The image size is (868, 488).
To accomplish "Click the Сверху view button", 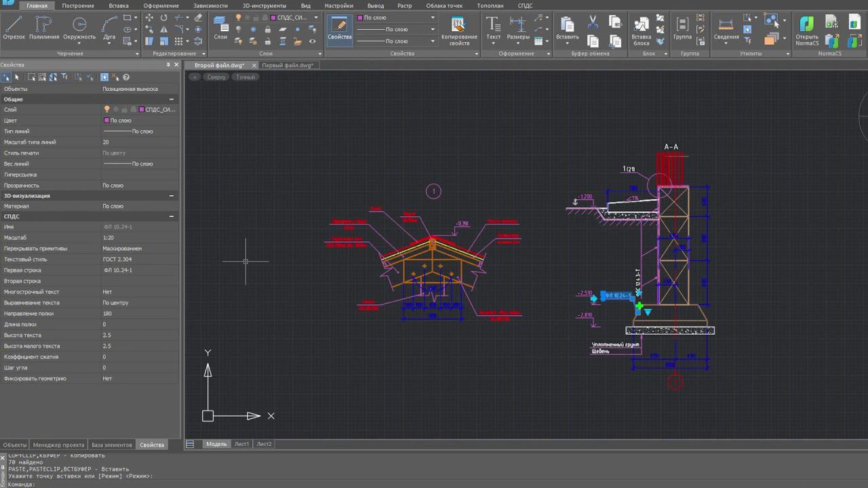I will pos(216,77).
